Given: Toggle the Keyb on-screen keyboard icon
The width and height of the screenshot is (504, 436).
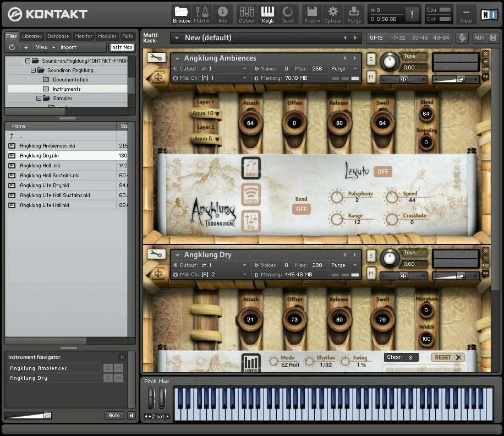Looking at the screenshot, I should point(267,15).
